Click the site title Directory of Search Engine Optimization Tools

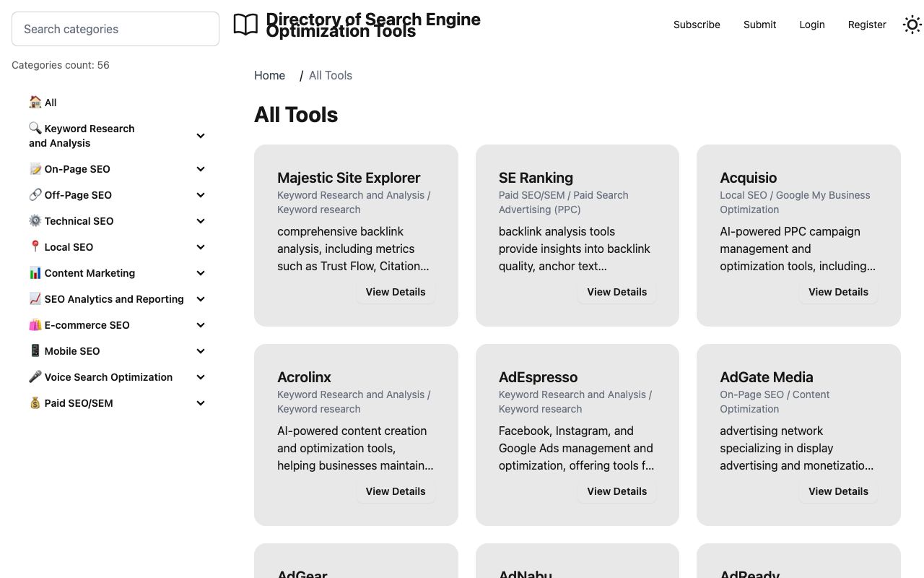point(373,25)
